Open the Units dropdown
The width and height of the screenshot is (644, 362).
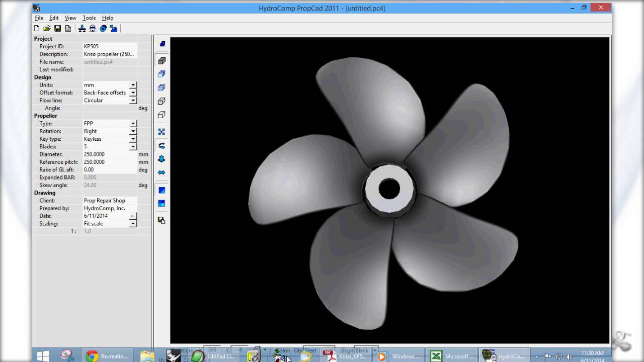pyautogui.click(x=133, y=85)
